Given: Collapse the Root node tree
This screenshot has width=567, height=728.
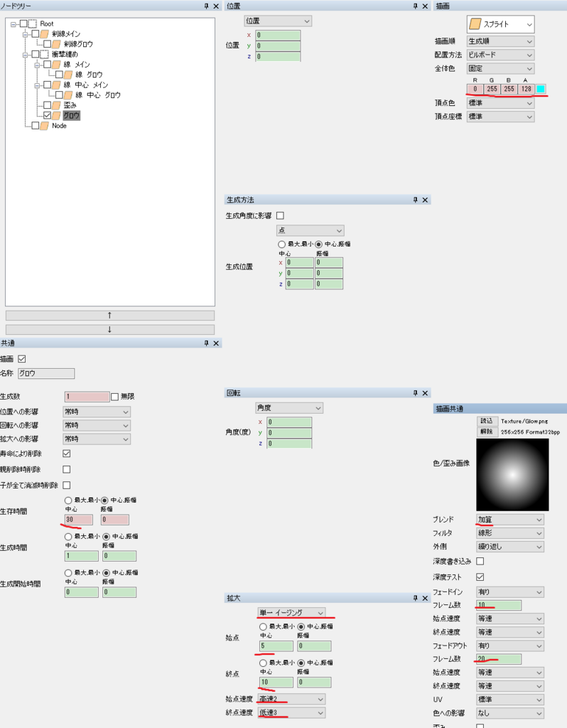Looking at the screenshot, I should point(13,24).
